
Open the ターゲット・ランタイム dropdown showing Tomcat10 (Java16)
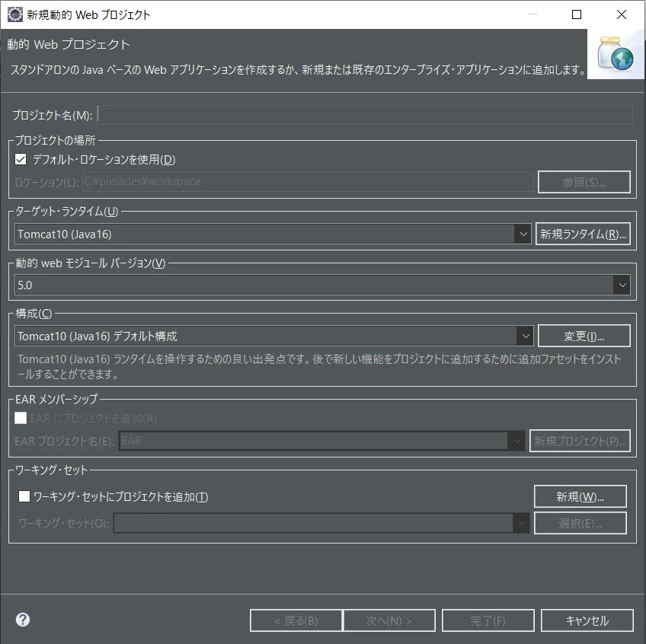273,234
